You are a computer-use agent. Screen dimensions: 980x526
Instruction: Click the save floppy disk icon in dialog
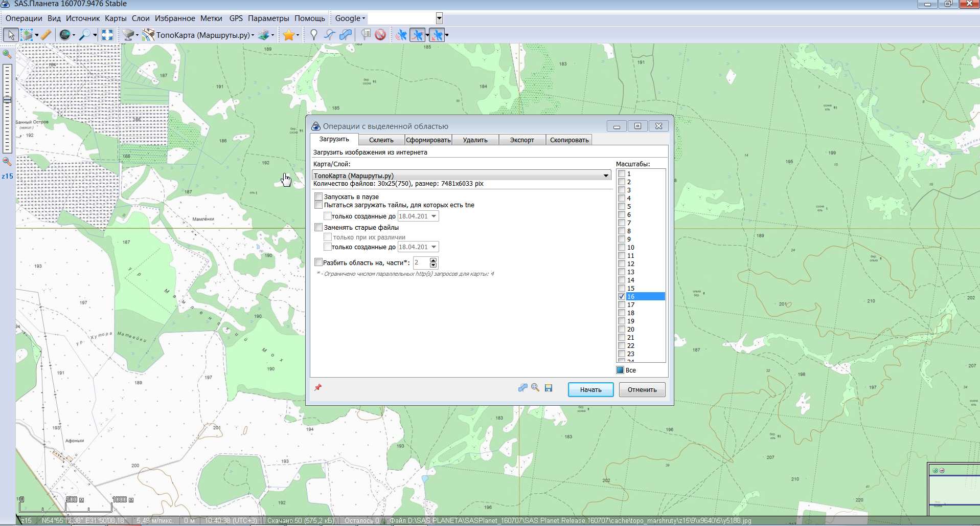549,388
